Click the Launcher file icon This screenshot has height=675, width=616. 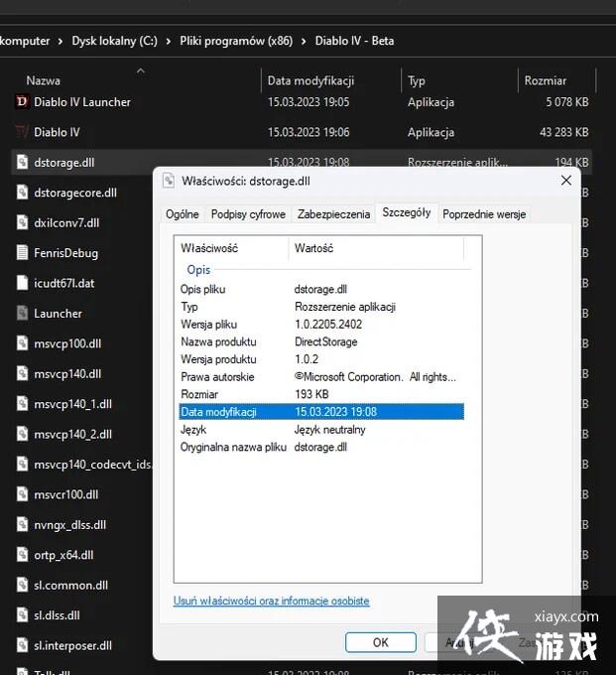22,313
